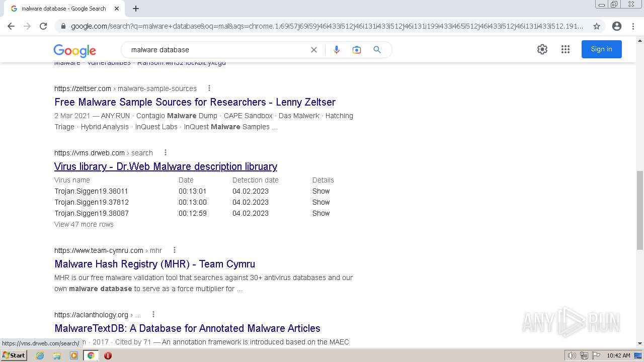Click Show for Trojan.Siggen19.38011

pos(321,191)
